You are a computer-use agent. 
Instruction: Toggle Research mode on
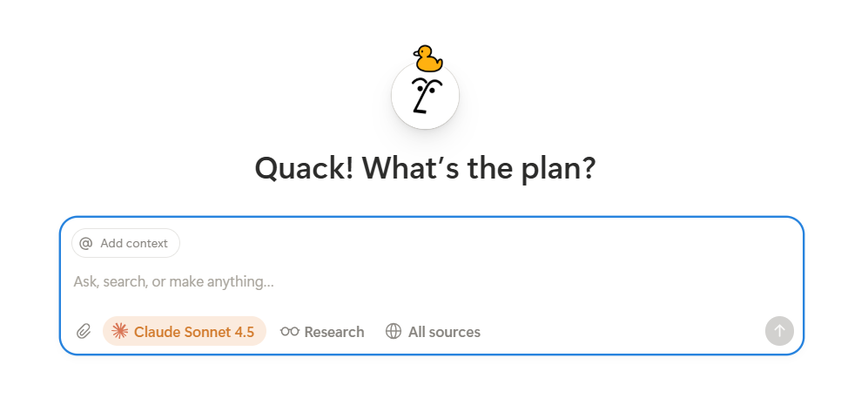[x=322, y=332]
